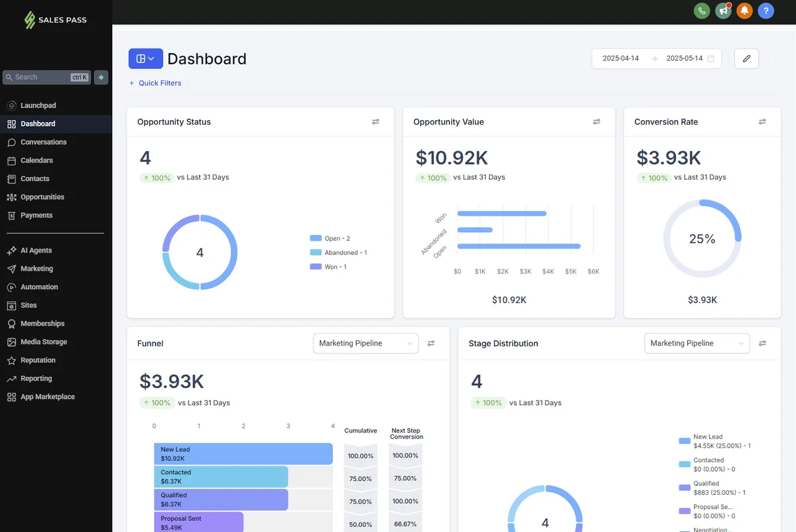Click the green phone dialer icon
This screenshot has height=532, width=796.
tap(702, 11)
